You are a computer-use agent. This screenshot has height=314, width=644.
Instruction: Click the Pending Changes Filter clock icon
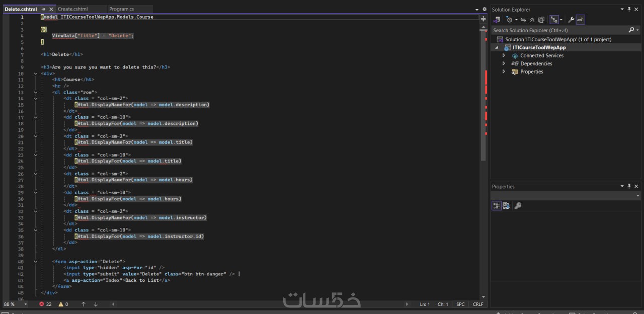[x=509, y=20]
